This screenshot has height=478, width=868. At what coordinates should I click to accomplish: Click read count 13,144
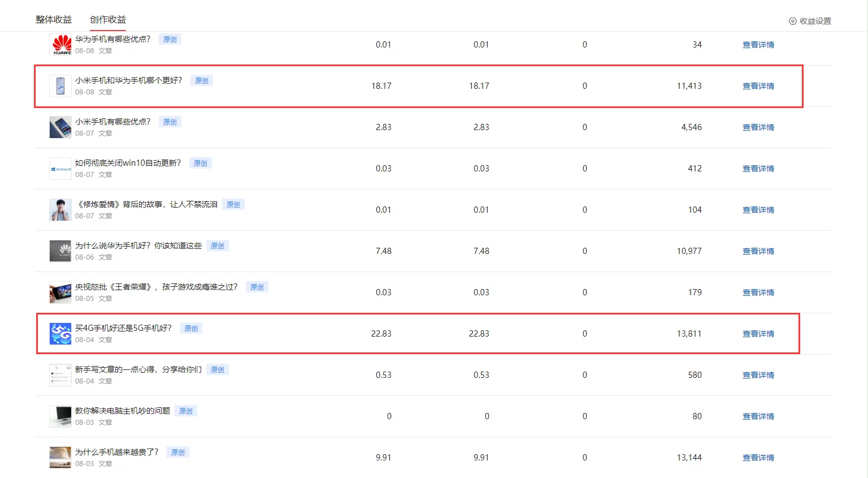(689, 458)
